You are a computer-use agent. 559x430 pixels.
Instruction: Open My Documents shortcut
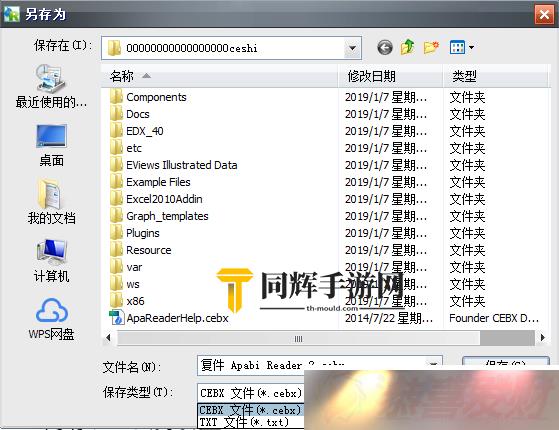[51, 202]
